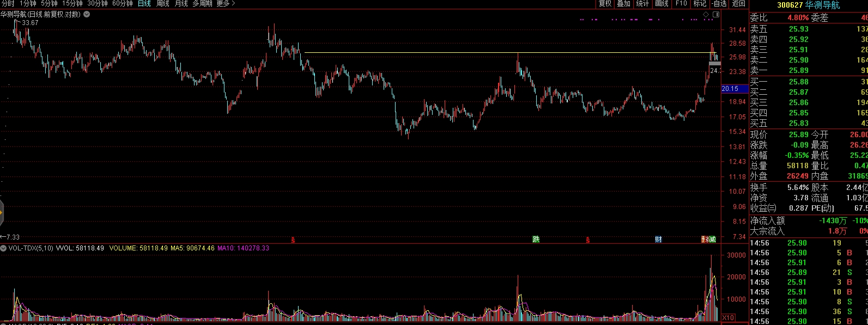Select the 买四 order row at 25.85

tap(809, 113)
